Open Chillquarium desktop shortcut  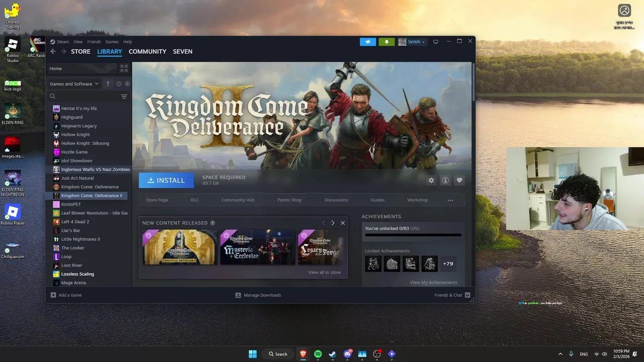coord(13,248)
